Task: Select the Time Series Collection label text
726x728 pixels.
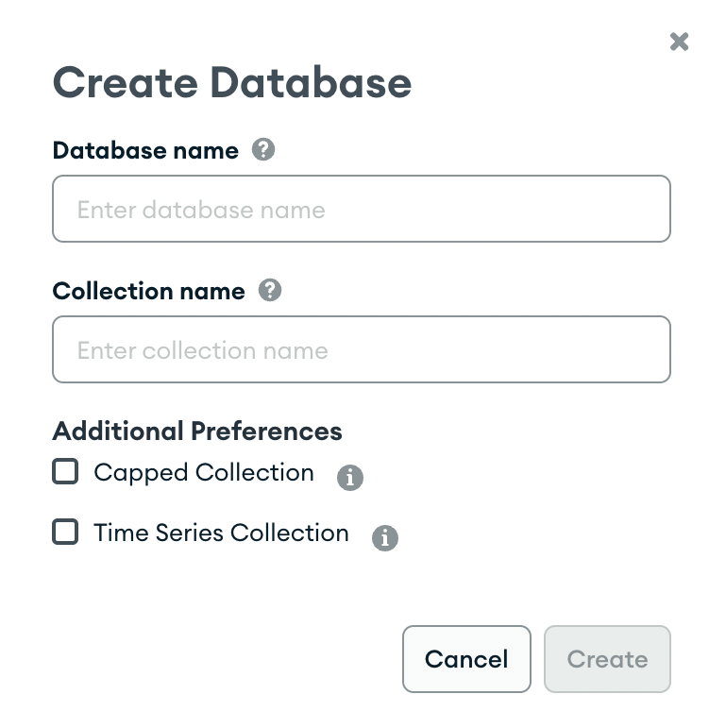Action: [221, 533]
